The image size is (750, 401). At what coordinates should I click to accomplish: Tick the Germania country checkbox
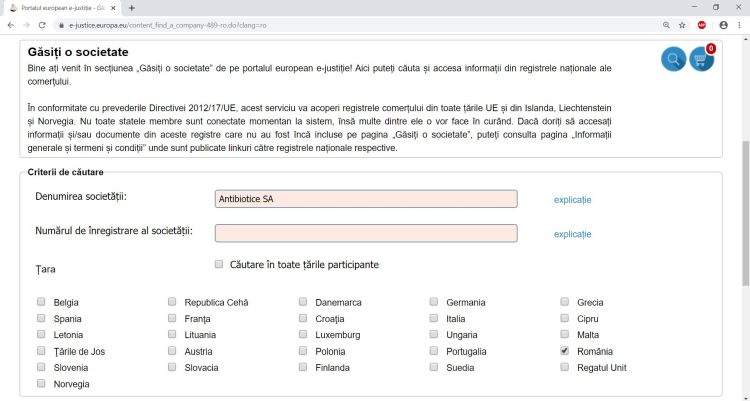pos(434,301)
